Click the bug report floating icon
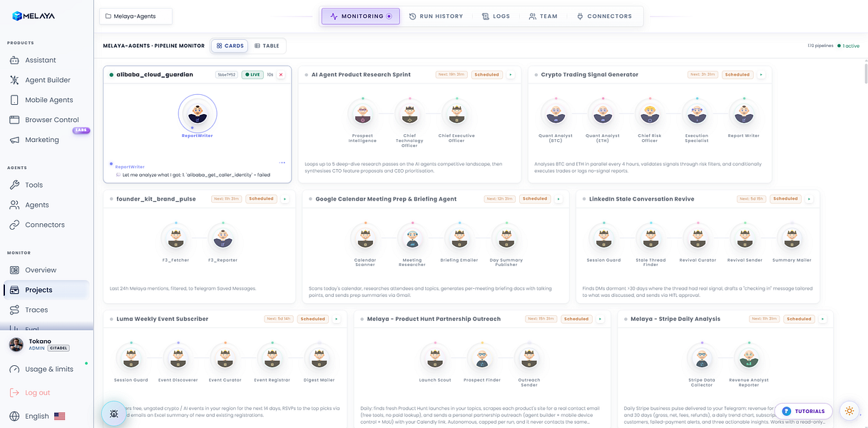The width and height of the screenshot is (868, 428). 113,414
